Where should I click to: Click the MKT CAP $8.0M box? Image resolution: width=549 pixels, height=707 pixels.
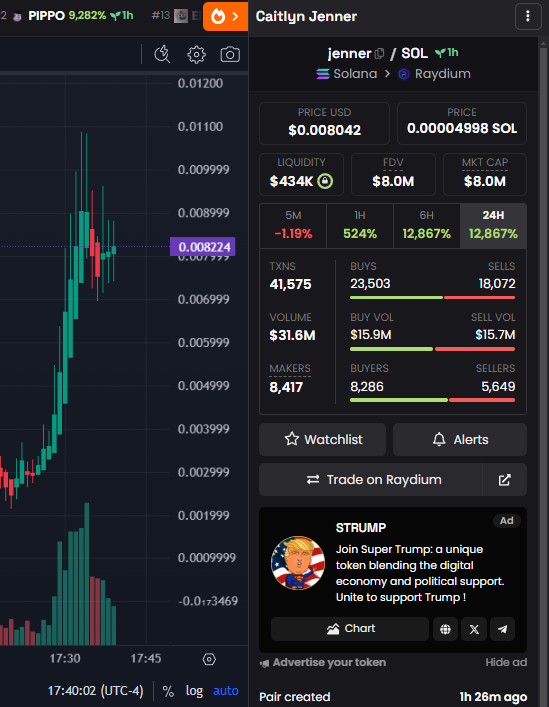[485, 174]
